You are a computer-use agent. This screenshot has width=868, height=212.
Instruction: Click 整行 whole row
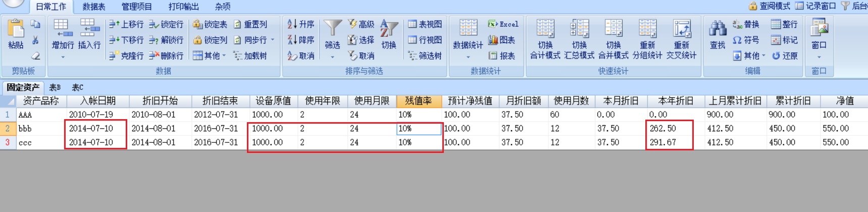point(784,24)
